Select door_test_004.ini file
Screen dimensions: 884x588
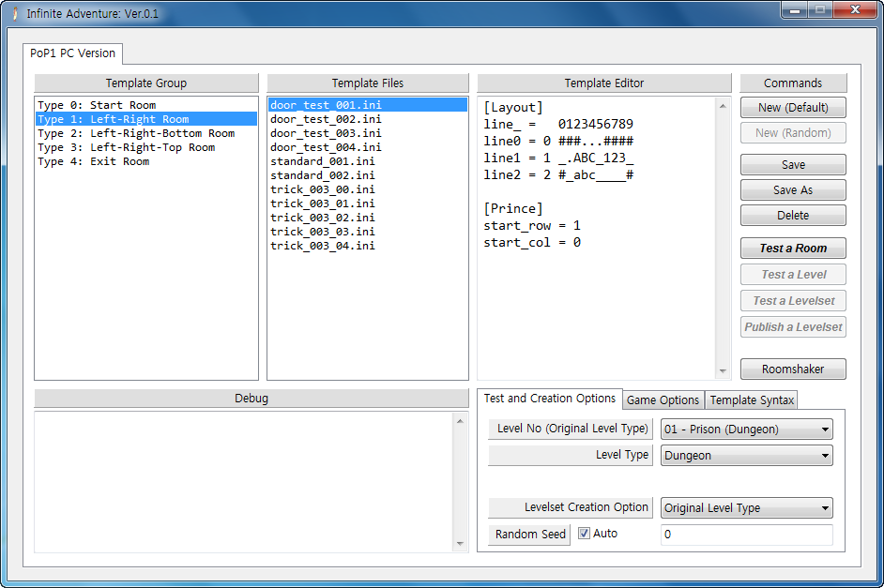click(368, 147)
